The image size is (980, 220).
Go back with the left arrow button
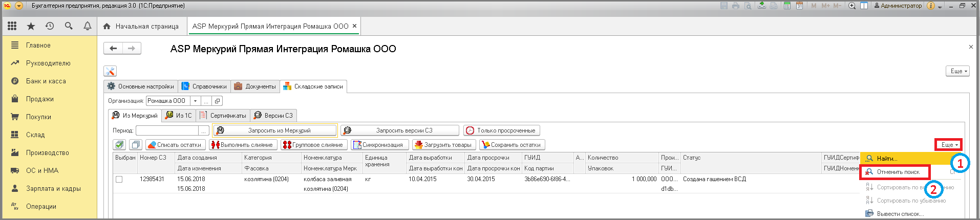[x=113, y=48]
